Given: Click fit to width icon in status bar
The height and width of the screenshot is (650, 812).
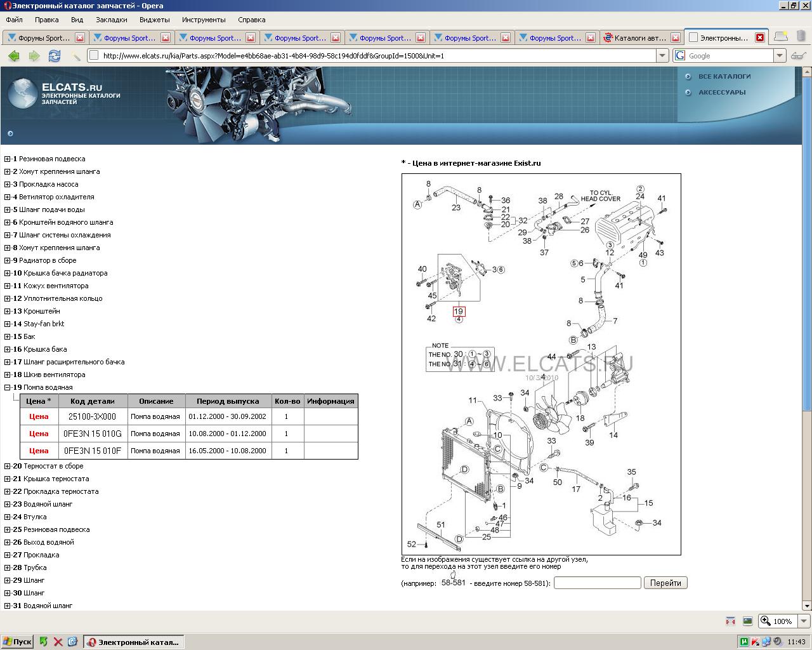Looking at the screenshot, I should (730, 621).
